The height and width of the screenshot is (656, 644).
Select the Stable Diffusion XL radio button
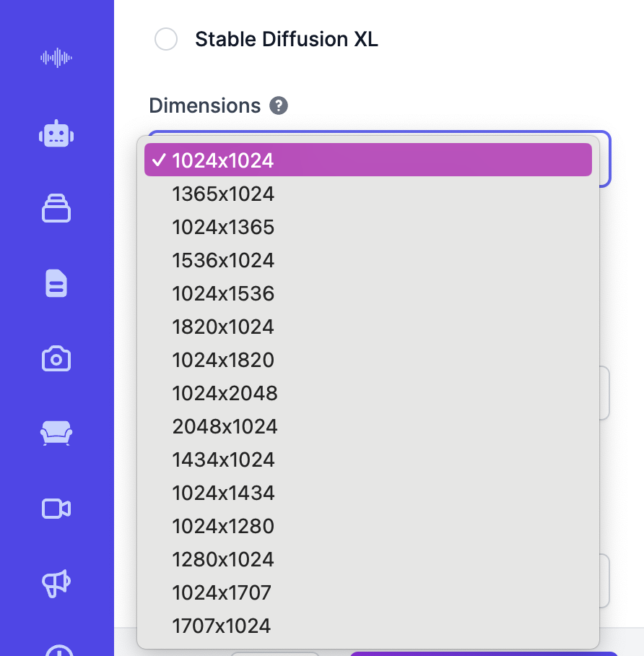click(x=166, y=39)
